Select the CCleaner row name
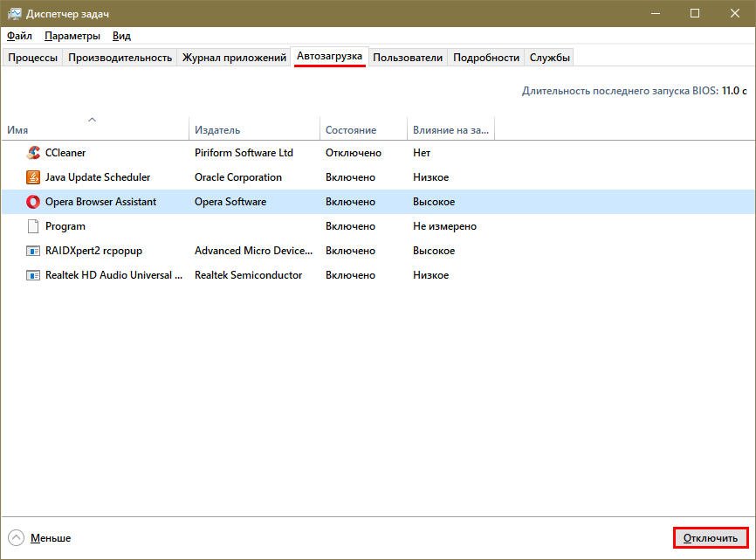 click(65, 153)
